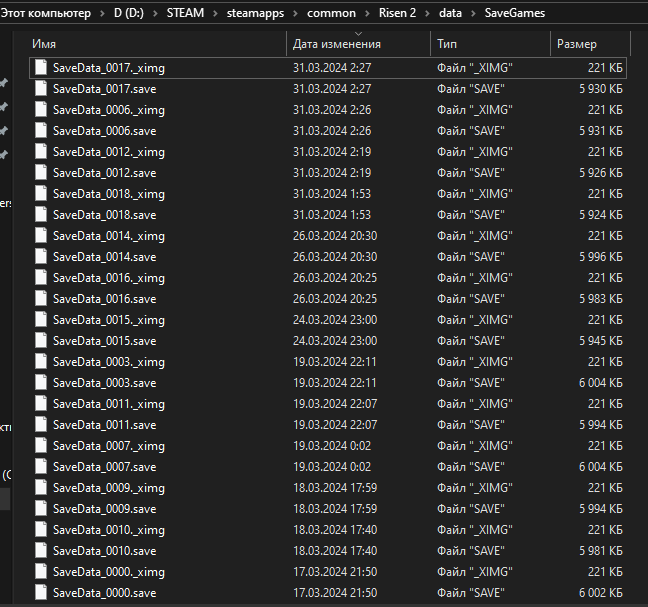Click the SaveData_0007._ximg file icon
Image resolution: width=648 pixels, height=607 pixels.
41,445
